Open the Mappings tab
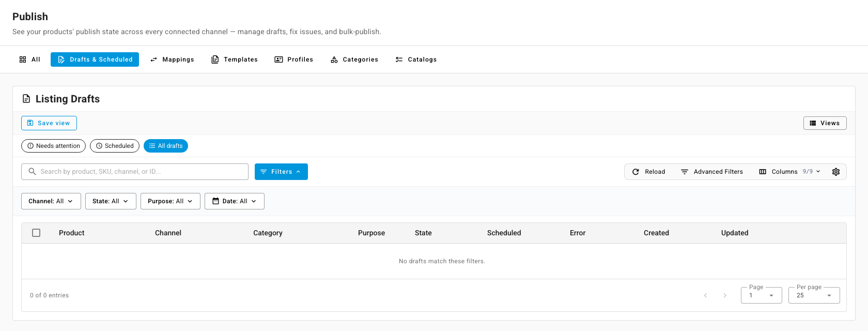The image size is (868, 331). click(172, 59)
